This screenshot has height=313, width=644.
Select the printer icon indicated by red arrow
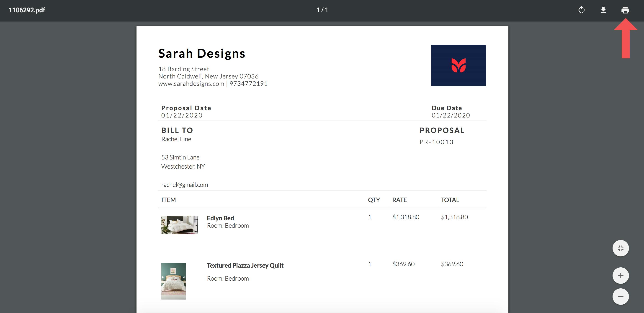pos(626,10)
